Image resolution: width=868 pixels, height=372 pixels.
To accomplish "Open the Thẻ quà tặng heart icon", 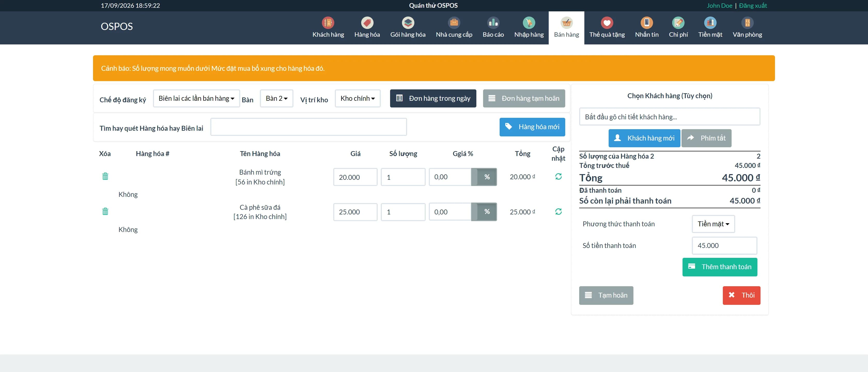I will coord(607,22).
